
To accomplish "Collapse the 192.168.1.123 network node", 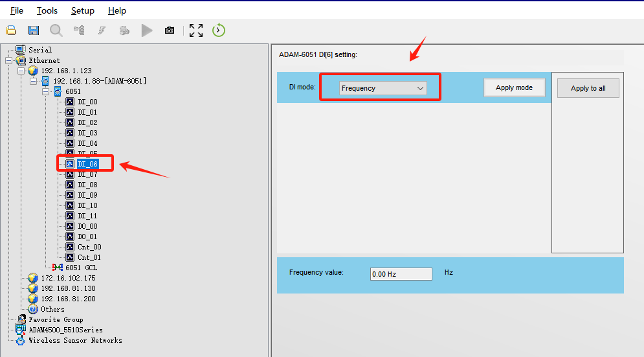I will point(21,71).
